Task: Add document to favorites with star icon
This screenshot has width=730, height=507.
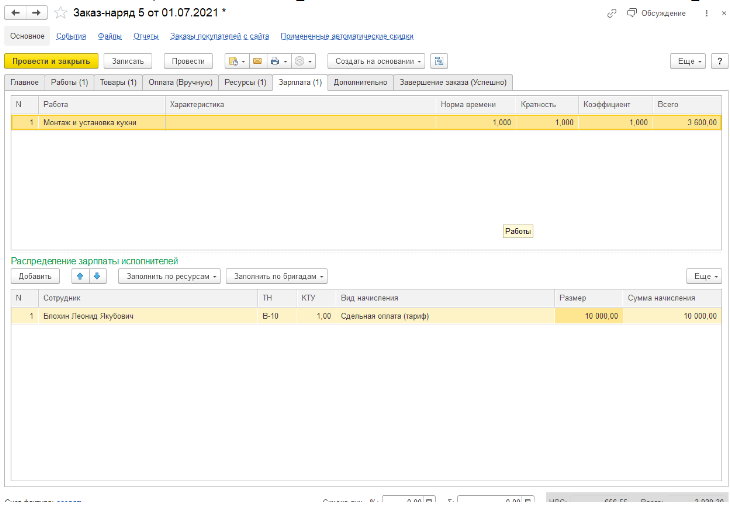Action: click(61, 13)
